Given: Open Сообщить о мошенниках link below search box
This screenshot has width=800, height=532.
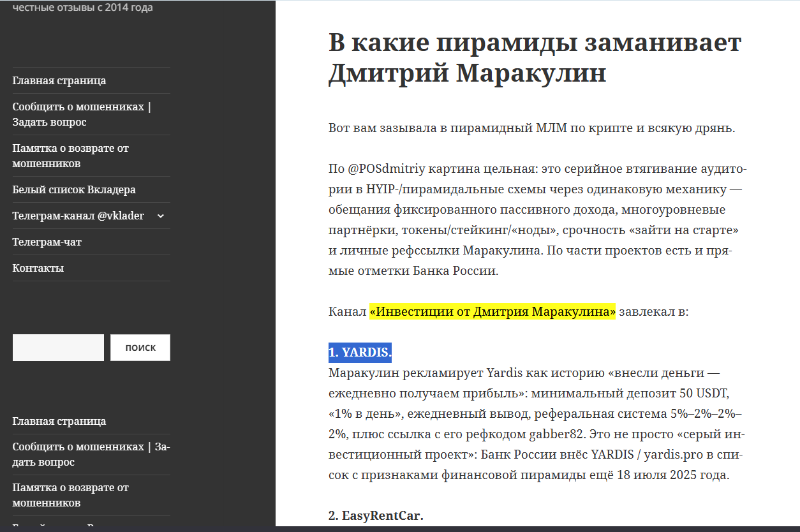Looking at the screenshot, I should [x=91, y=454].
